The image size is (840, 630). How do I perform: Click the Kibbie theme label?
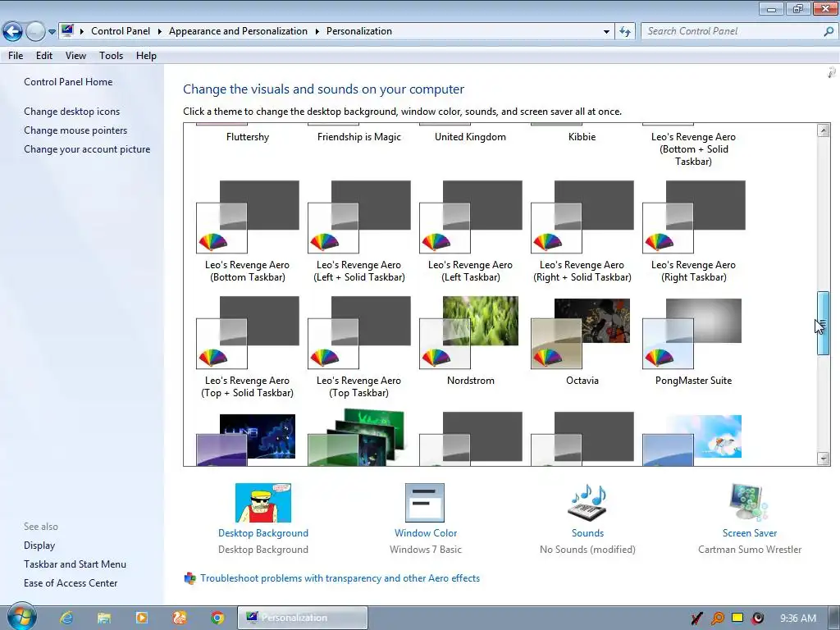pyautogui.click(x=582, y=137)
